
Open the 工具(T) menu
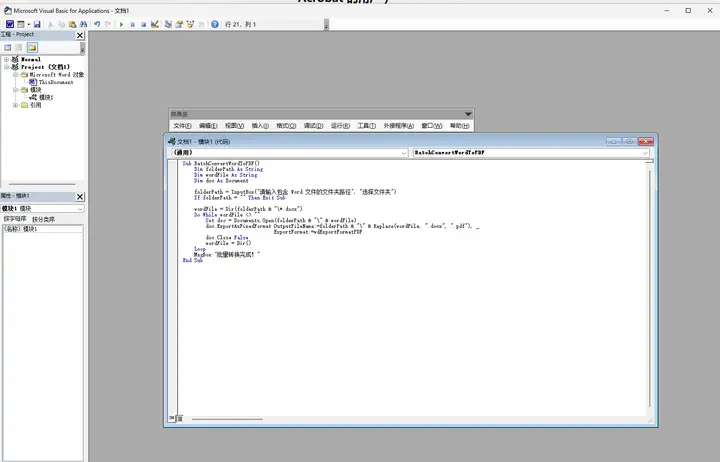coord(366,126)
